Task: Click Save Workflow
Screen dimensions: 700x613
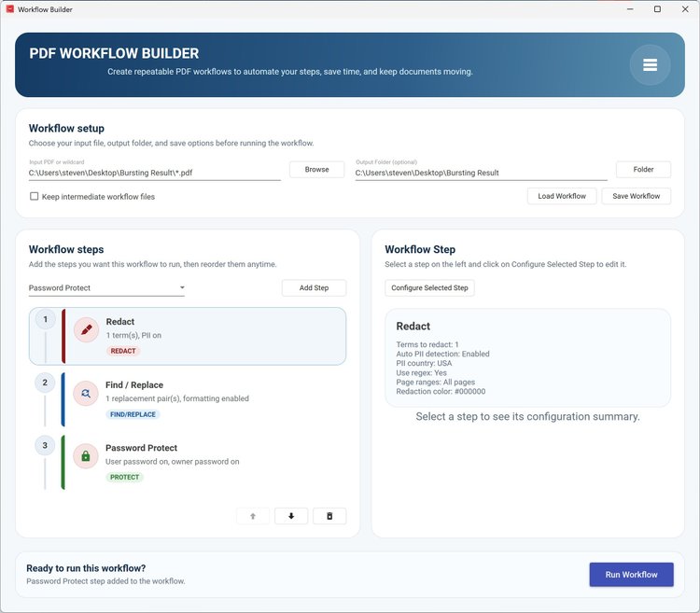Action: (637, 196)
